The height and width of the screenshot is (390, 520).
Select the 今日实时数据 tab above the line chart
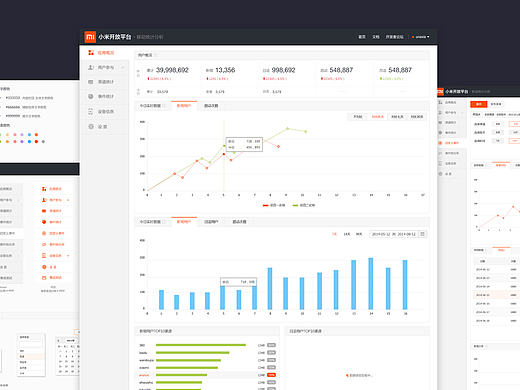[x=150, y=106]
